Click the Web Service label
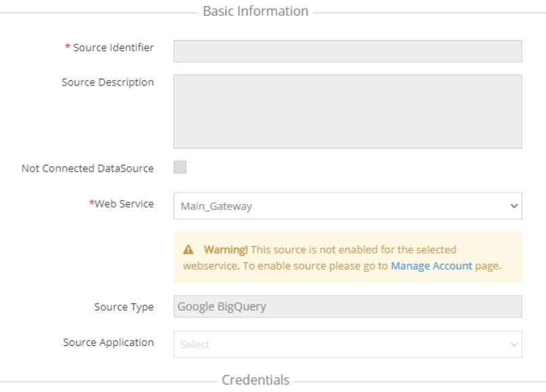This screenshot has width=546, height=392. 124,203
